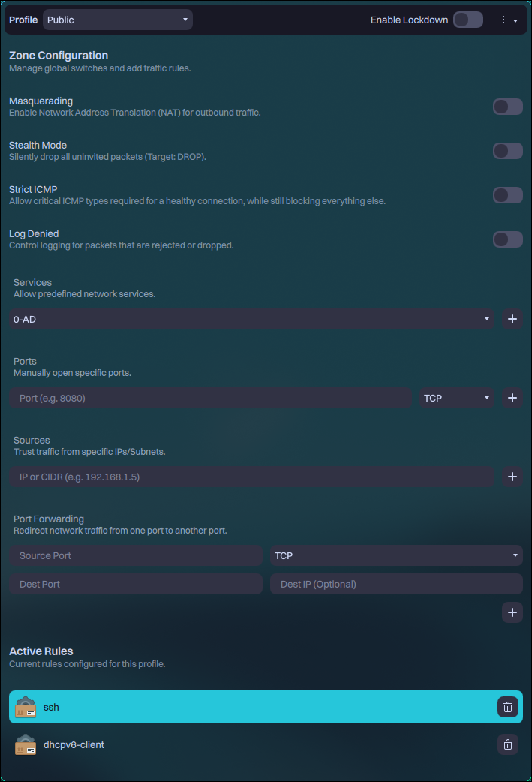
Task: Delete the ssh rule with trash icon
Action: click(x=508, y=707)
